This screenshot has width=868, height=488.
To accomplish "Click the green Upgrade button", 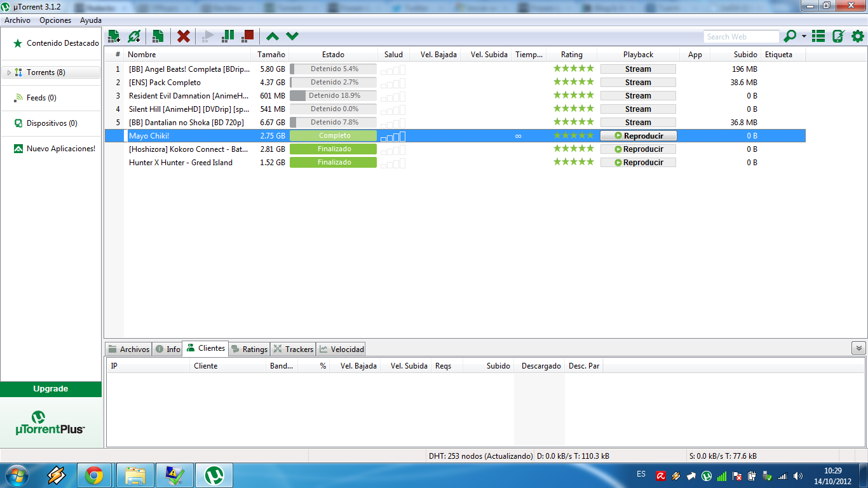I will pos(51,388).
